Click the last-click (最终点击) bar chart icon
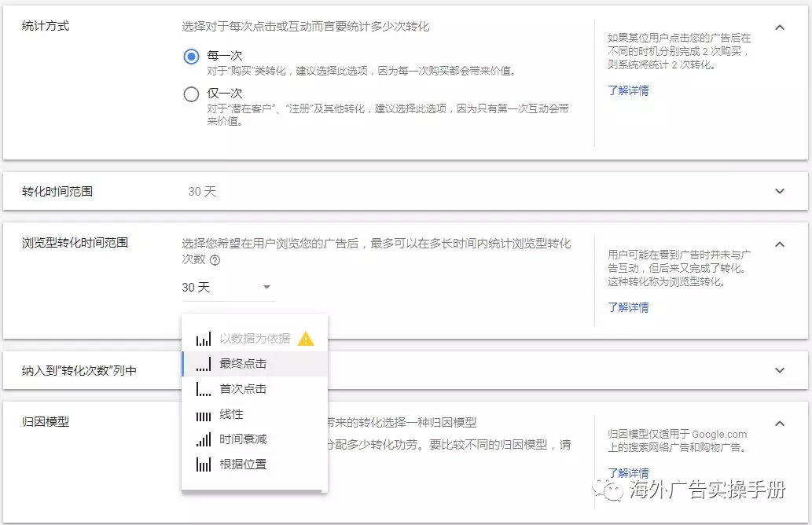 coord(204,364)
